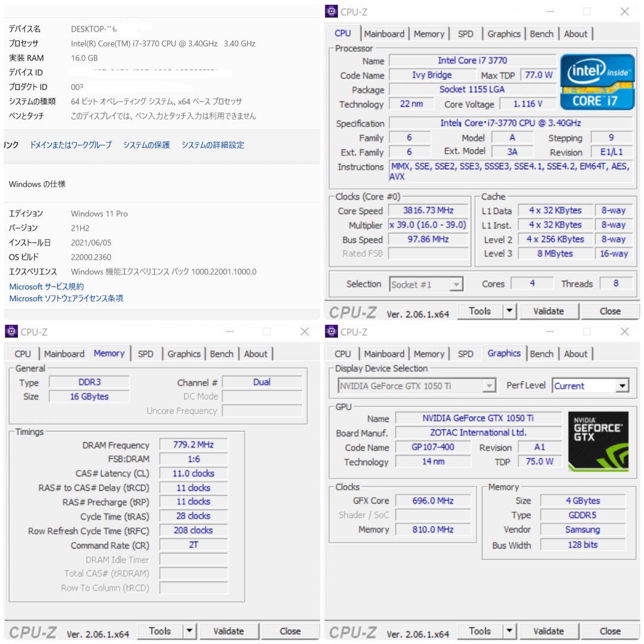Screen dimensions: 644x644
Task: Select SPD tab in the Graphics tab window
Action: [x=465, y=354]
